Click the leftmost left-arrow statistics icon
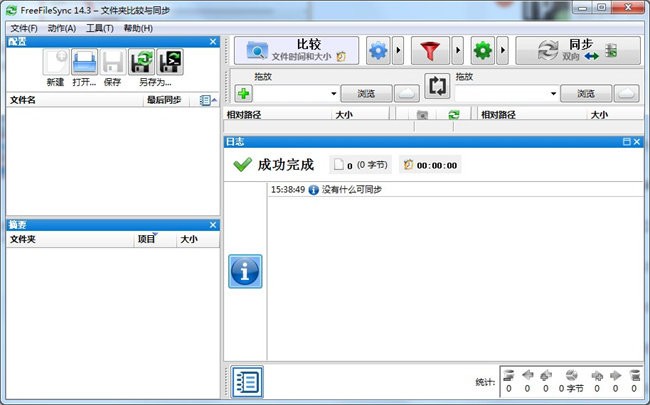650x405 pixels. pyautogui.click(x=527, y=376)
